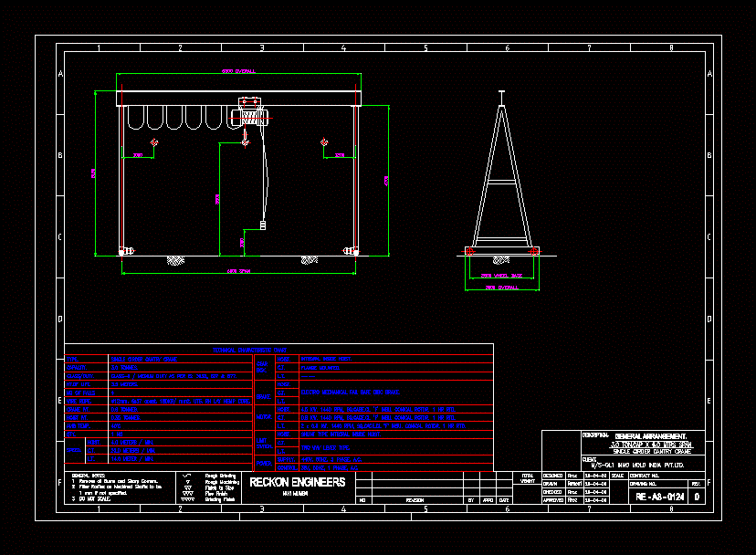
Task: Select drawing number RE-A8-0124
Action: pos(660,497)
